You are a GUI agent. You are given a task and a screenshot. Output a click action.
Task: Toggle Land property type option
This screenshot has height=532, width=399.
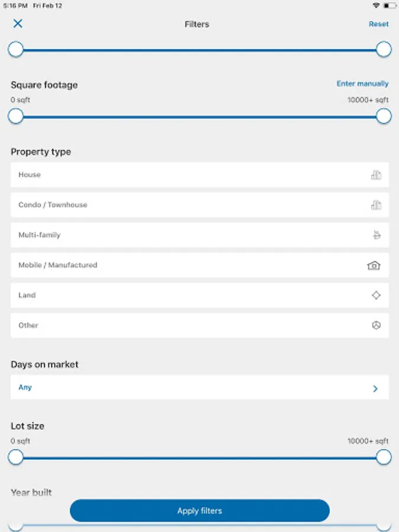click(x=177, y=296)
